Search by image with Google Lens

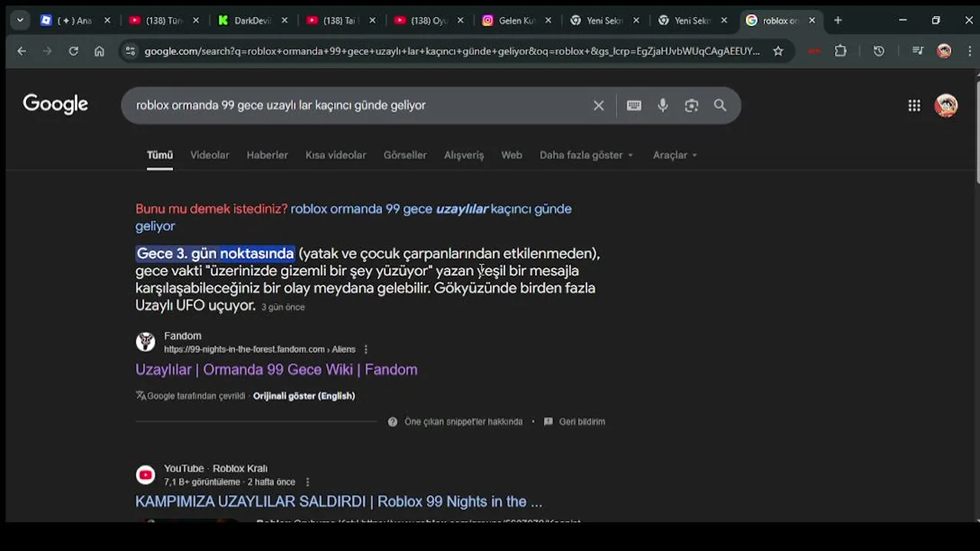coord(691,106)
